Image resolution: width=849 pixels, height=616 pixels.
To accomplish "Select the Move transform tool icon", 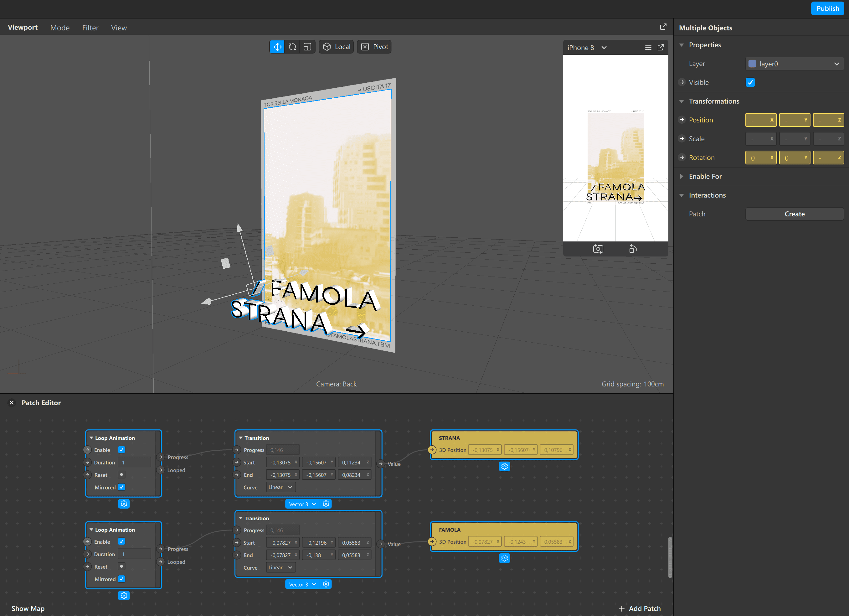I will pyautogui.click(x=277, y=47).
